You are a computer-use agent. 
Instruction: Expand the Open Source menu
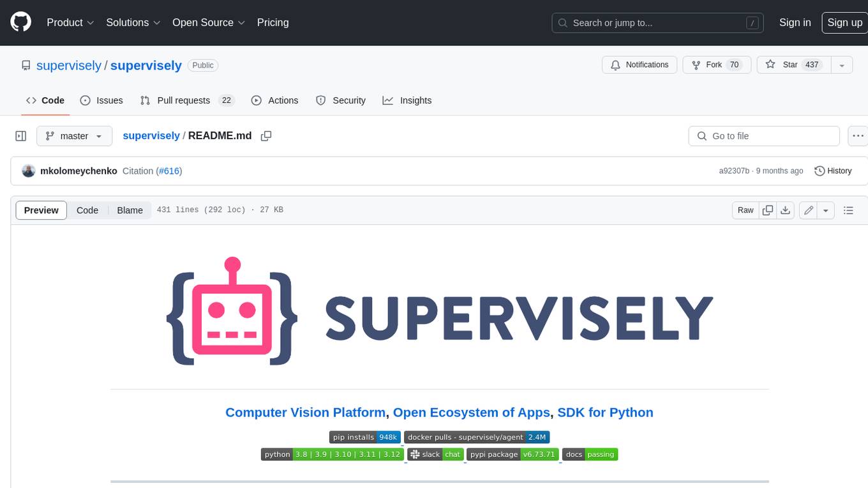pyautogui.click(x=209, y=22)
